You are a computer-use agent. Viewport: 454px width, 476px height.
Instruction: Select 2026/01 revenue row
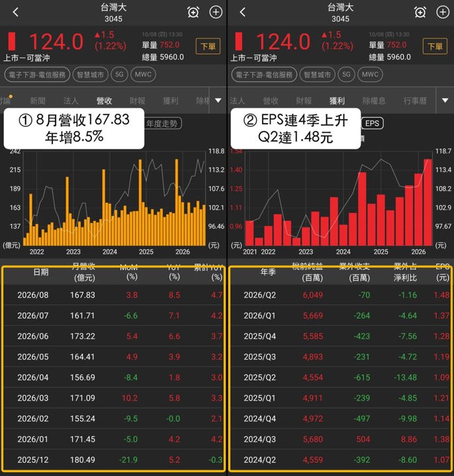(113, 439)
